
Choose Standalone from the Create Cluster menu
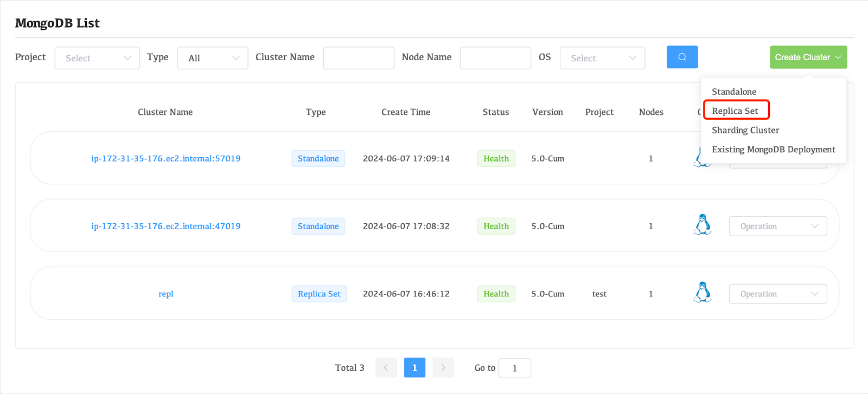click(733, 92)
